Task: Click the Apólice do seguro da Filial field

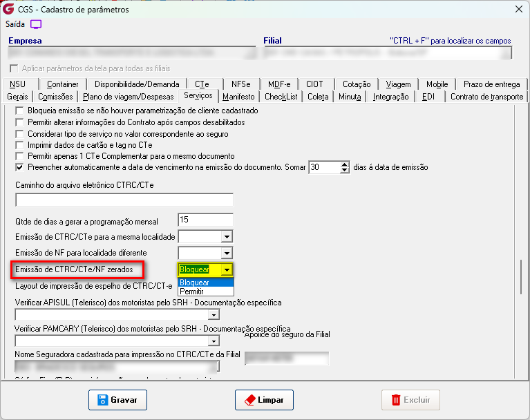Action: click(x=287, y=359)
